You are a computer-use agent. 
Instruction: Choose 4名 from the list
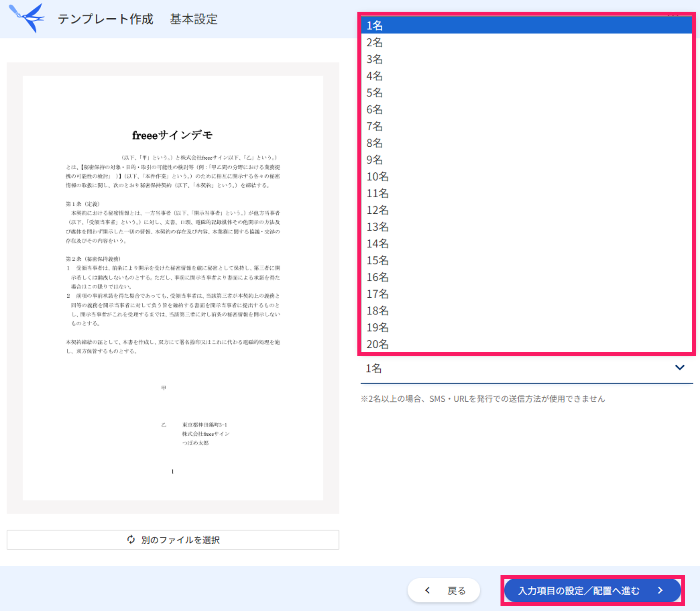[527, 75]
